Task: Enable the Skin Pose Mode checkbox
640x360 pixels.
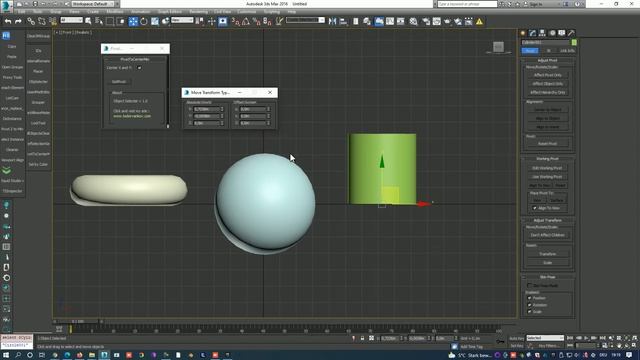Action: tap(529, 286)
